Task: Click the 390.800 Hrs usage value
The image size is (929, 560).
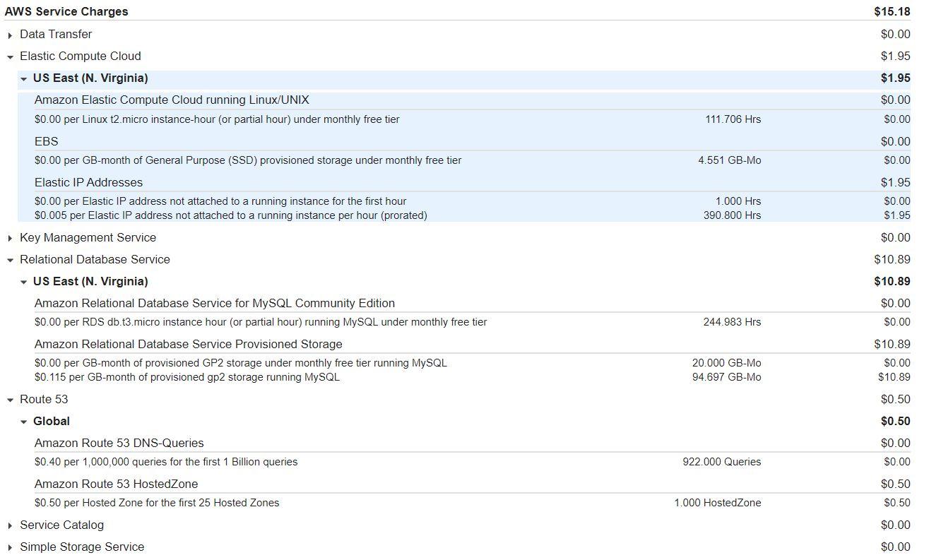Action: click(733, 215)
